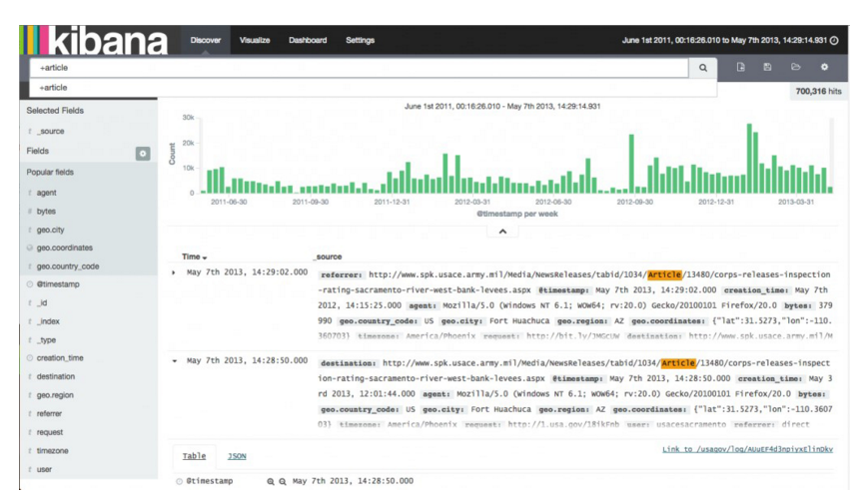The image size is (868, 497).
Task: Switch to the JSON document view
Action: pyautogui.click(x=237, y=456)
